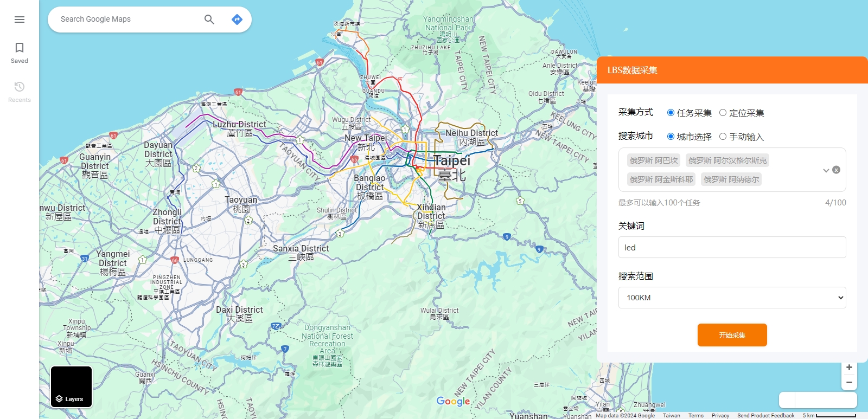
Task: Choose the 手动输入 search city option
Action: click(x=723, y=137)
